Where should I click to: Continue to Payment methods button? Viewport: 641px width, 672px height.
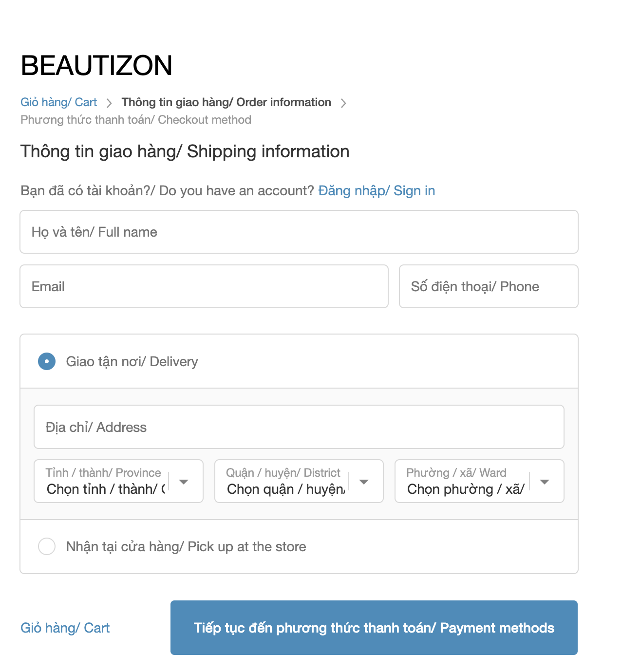tap(374, 627)
